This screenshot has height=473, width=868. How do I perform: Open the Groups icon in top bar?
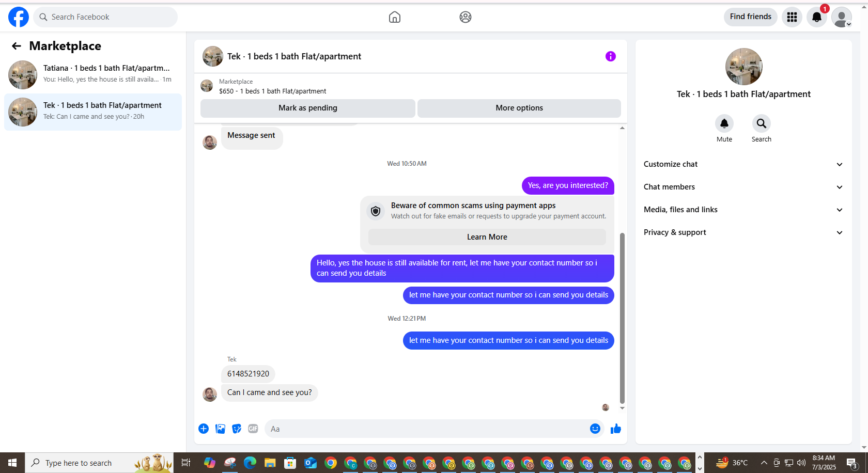click(466, 17)
